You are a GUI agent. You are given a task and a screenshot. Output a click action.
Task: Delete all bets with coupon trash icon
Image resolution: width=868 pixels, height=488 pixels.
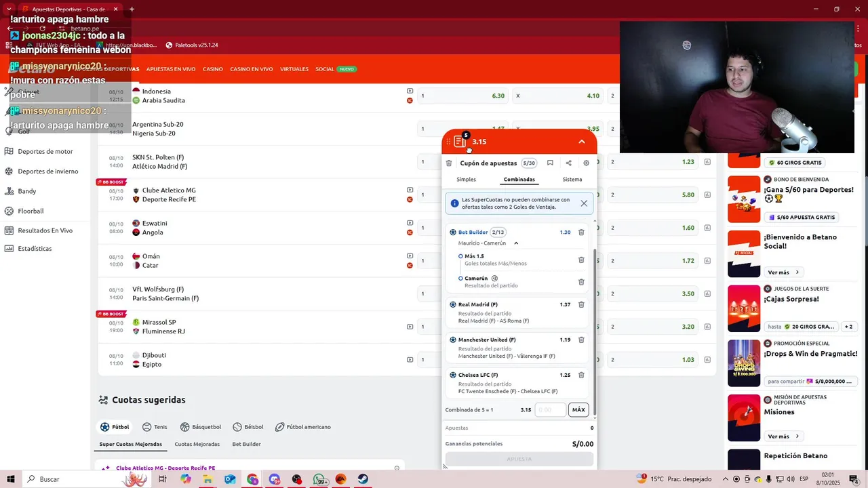[449, 163]
